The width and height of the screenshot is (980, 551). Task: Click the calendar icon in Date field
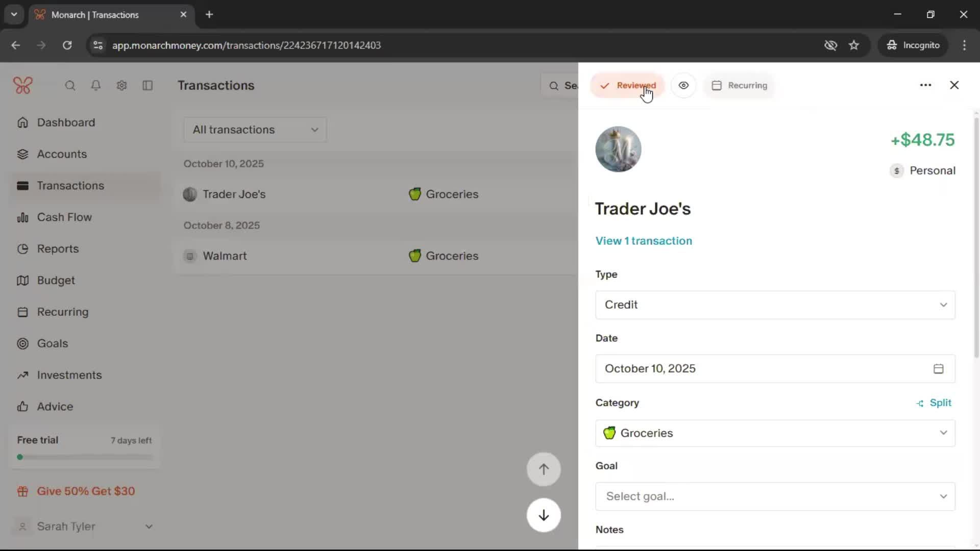click(x=938, y=369)
